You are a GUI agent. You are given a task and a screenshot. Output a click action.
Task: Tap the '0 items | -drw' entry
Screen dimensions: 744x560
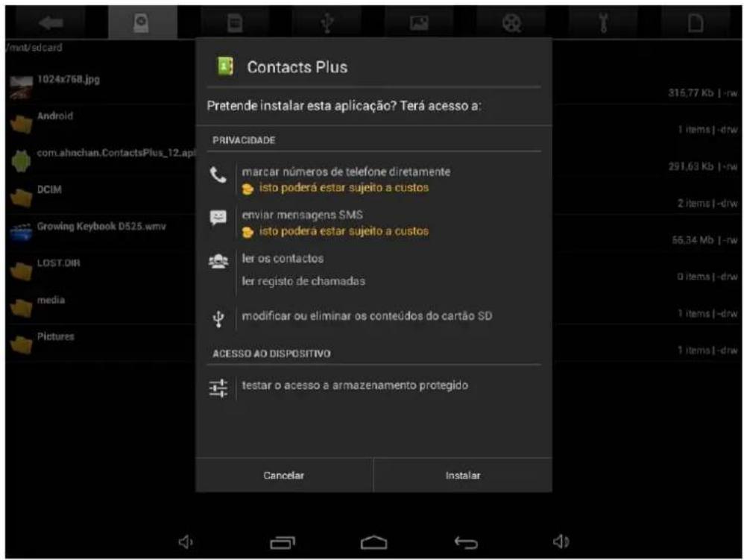point(707,277)
